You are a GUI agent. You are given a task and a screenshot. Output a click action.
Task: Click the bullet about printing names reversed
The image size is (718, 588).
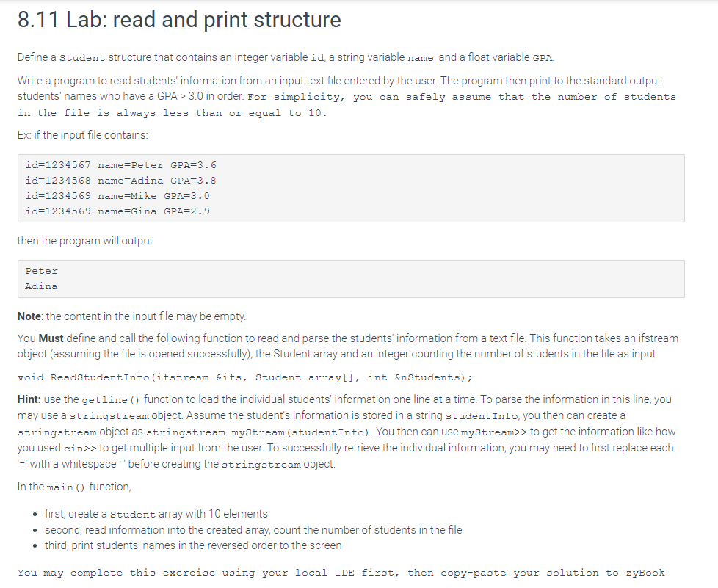point(193,545)
